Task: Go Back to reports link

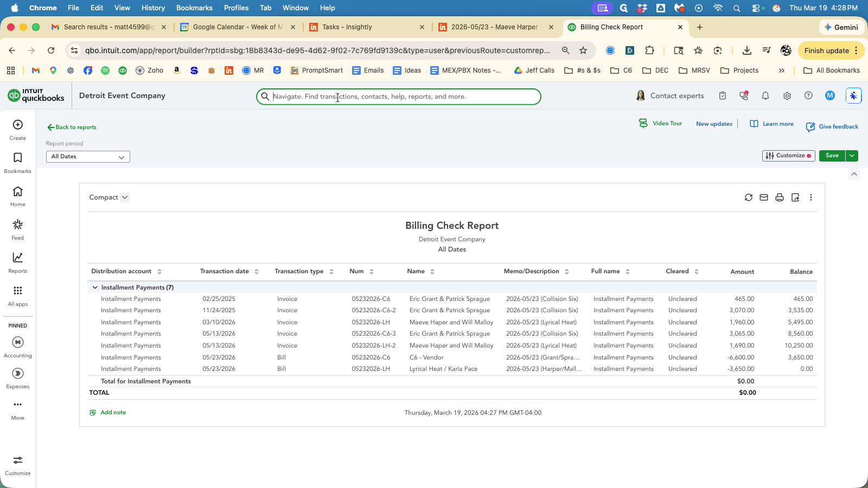Action: pos(72,127)
